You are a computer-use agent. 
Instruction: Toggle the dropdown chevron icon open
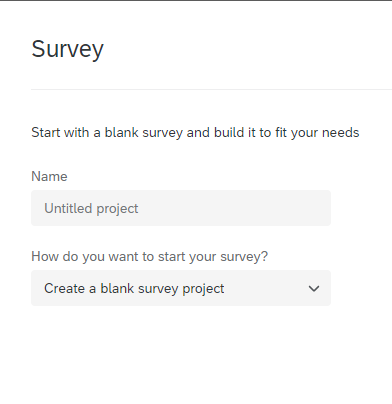[314, 288]
